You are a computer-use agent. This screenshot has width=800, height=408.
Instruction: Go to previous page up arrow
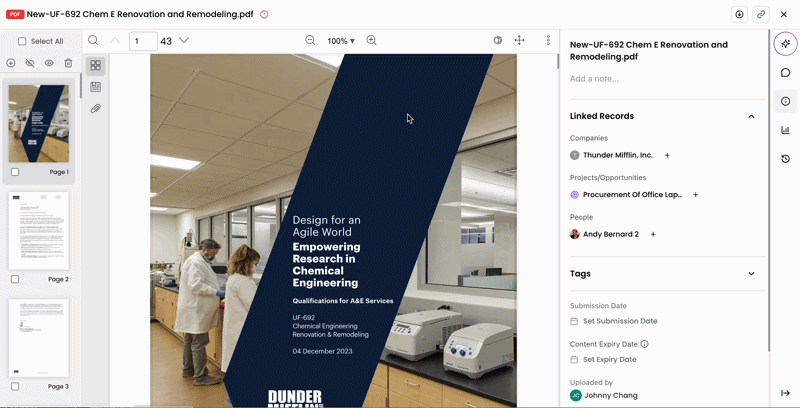click(x=115, y=40)
